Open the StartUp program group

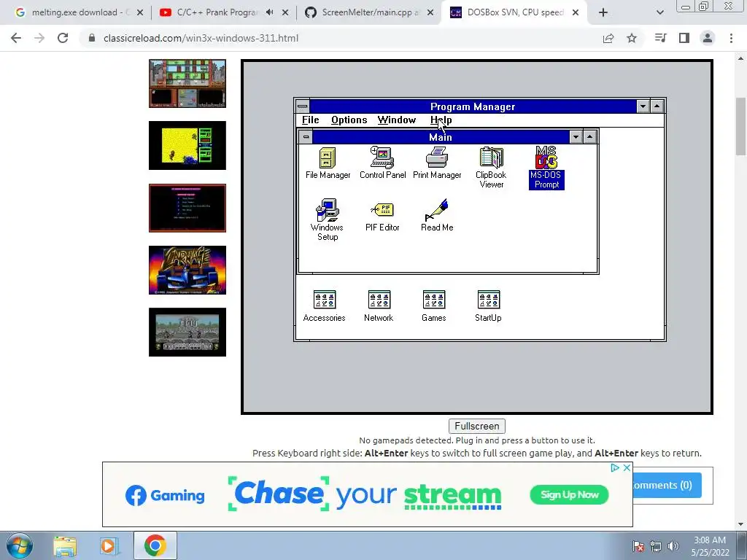(488, 306)
